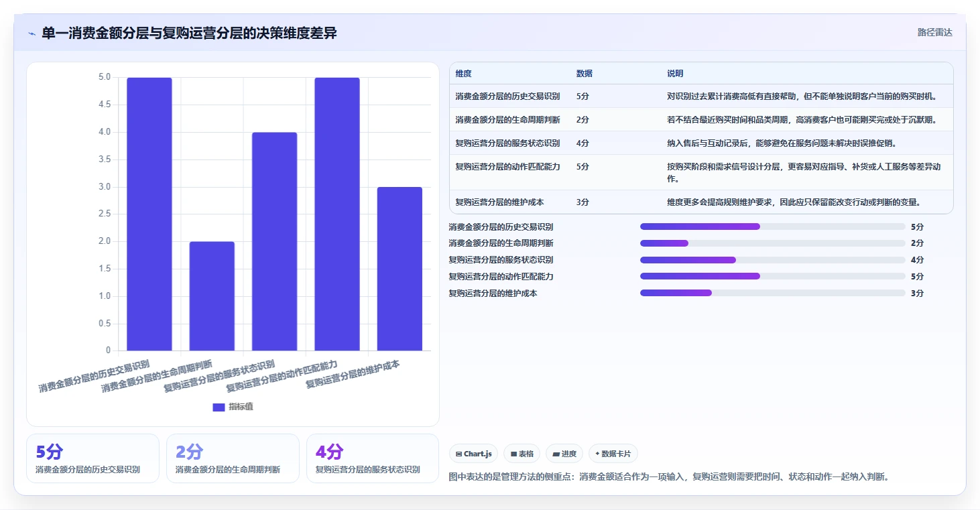Click the description starting 维度更多会提高规则
The height and width of the screenshot is (510, 980).
794,202
